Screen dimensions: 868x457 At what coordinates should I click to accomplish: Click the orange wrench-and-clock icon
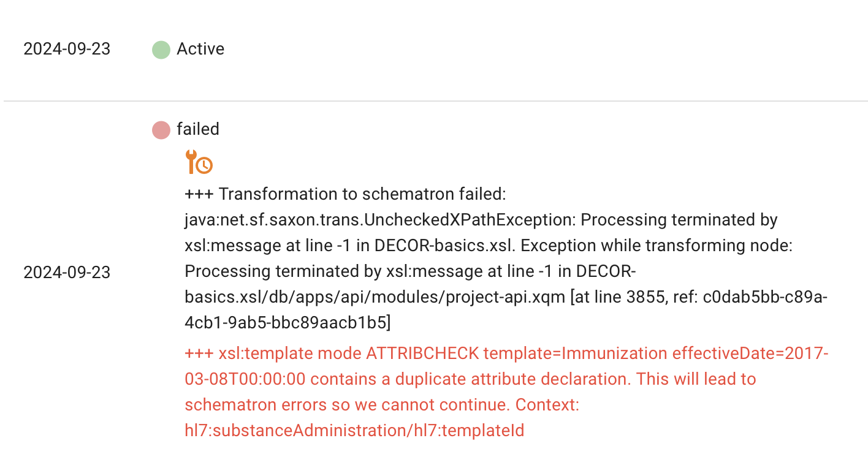pyautogui.click(x=199, y=162)
